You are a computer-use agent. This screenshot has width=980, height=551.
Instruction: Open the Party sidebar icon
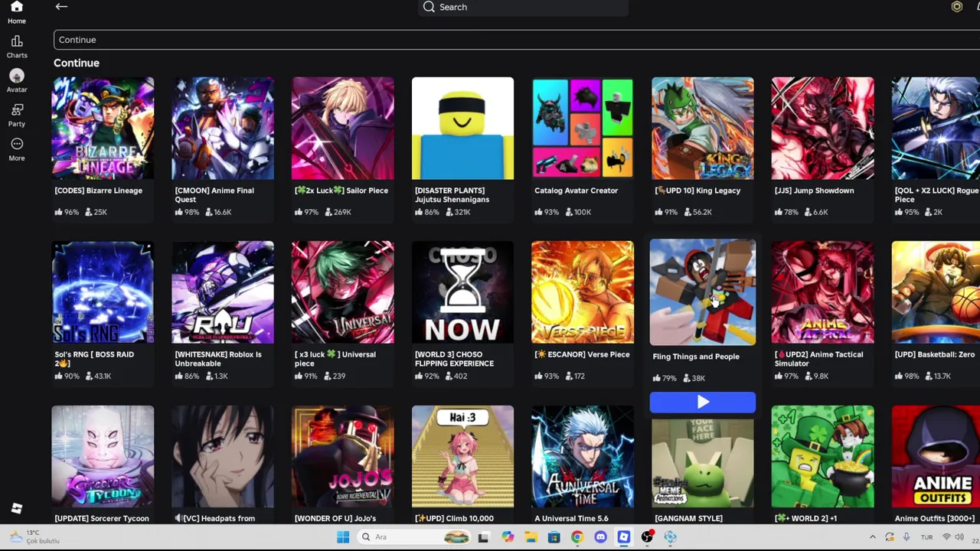[17, 115]
